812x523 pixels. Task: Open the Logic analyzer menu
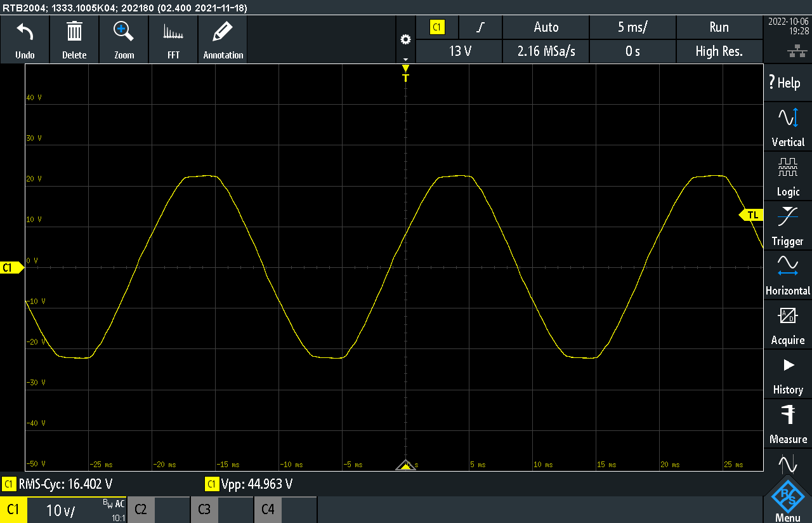(787, 176)
